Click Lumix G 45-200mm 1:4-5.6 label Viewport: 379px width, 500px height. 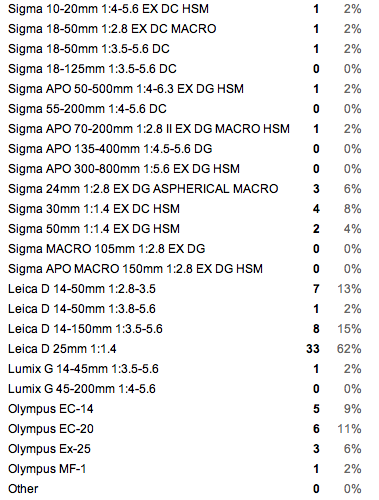click(82, 389)
